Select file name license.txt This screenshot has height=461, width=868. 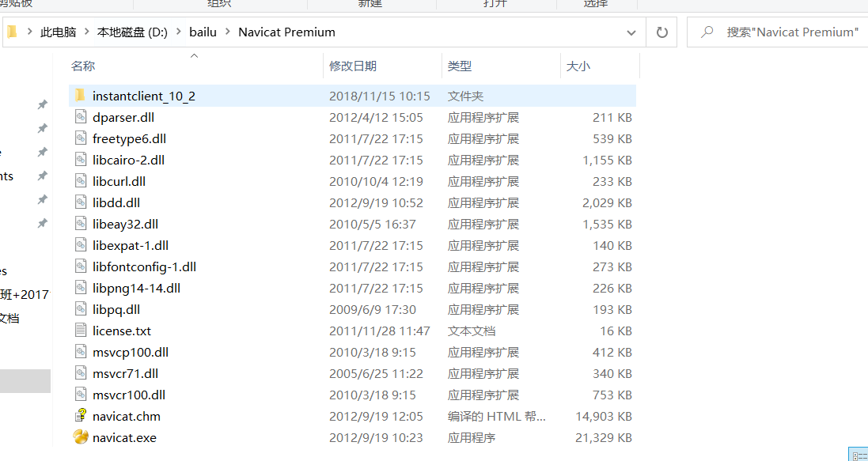122,331
